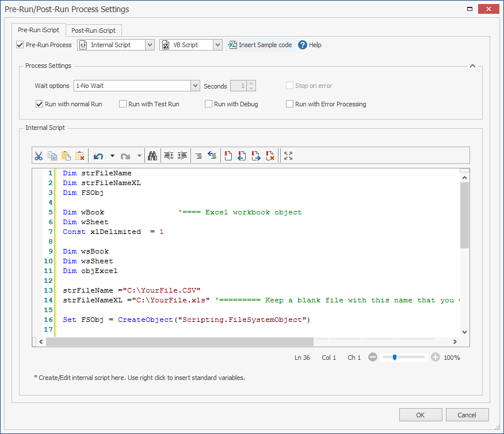The image size is (504, 434).
Task: Copy selected script code
Action: [x=52, y=155]
